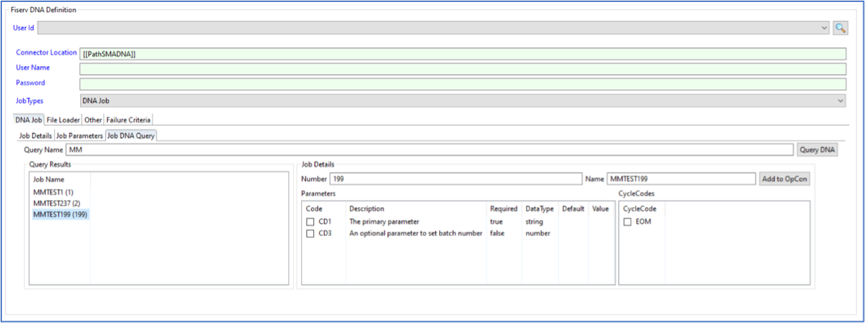This screenshot has height=325, width=868.
Task: Click the Connector Location field
Action: click(463, 53)
